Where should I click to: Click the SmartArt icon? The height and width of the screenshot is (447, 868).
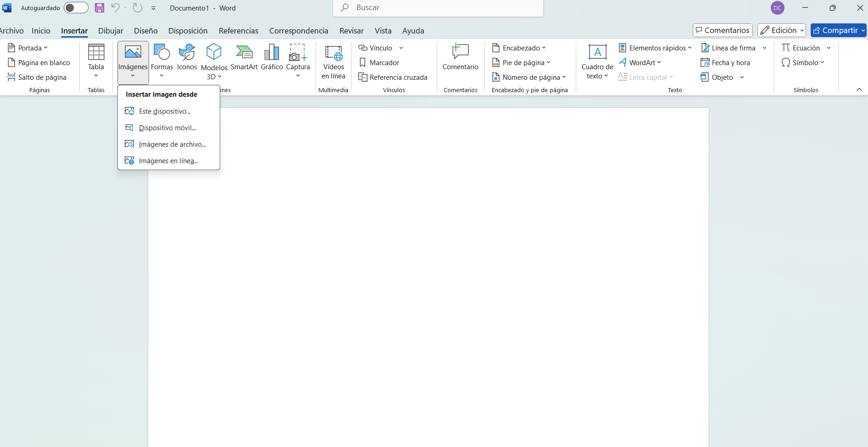[244, 57]
